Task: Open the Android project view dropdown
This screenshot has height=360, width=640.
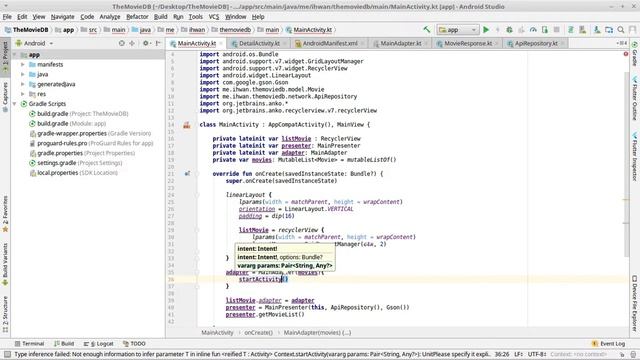Action: (34, 43)
